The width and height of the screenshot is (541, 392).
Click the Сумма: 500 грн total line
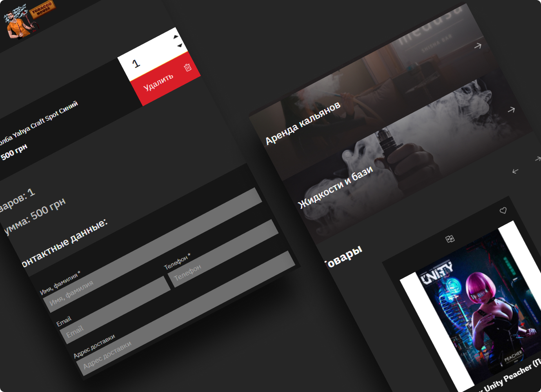34,216
